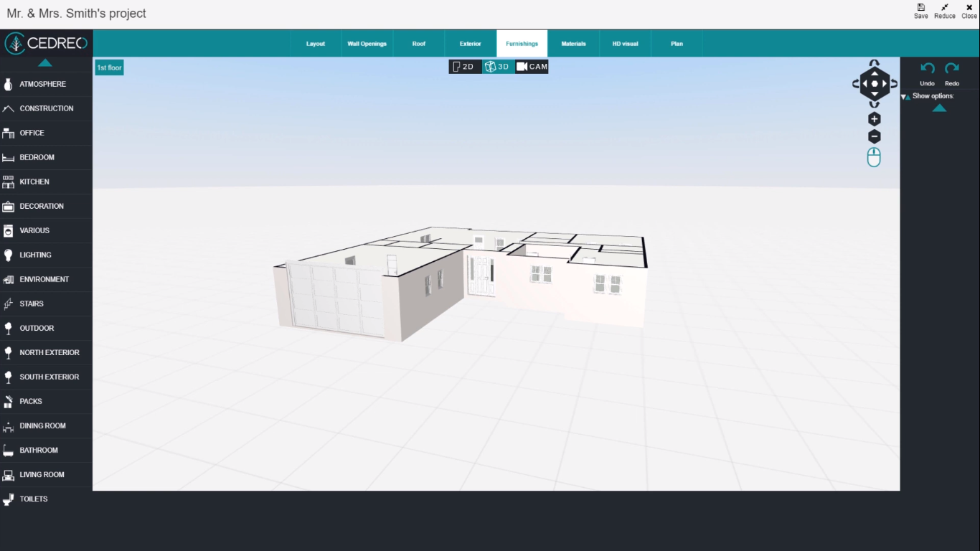Switch to 2D view mode

(464, 67)
